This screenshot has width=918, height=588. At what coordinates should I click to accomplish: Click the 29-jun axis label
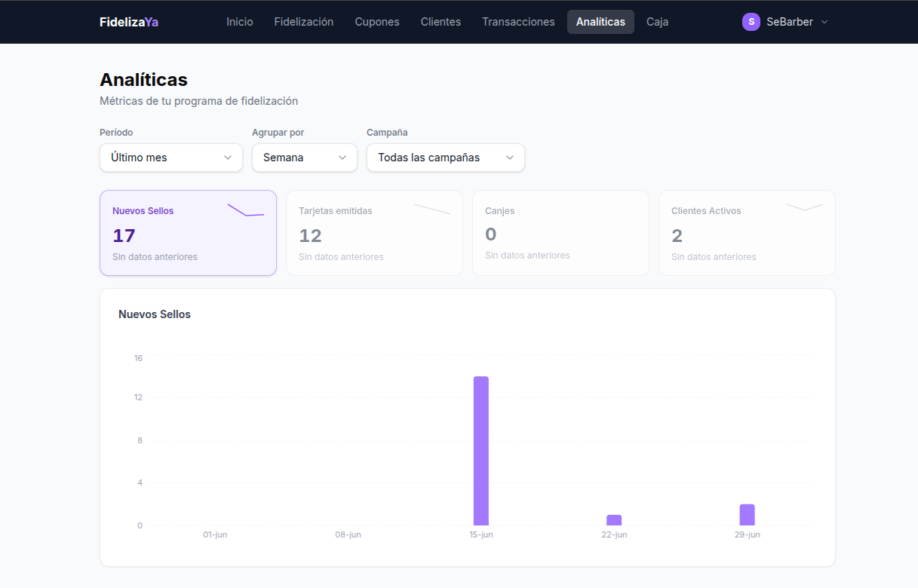coord(747,534)
